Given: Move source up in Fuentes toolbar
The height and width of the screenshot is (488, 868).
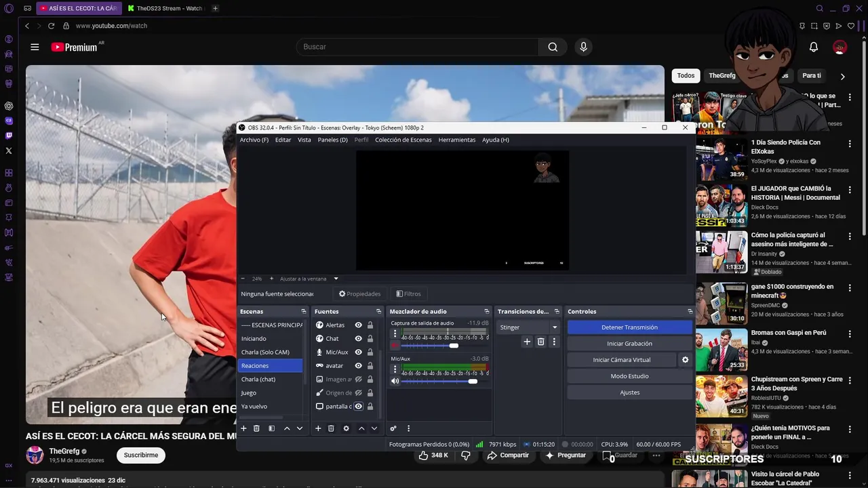Looking at the screenshot, I should pyautogui.click(x=361, y=428).
